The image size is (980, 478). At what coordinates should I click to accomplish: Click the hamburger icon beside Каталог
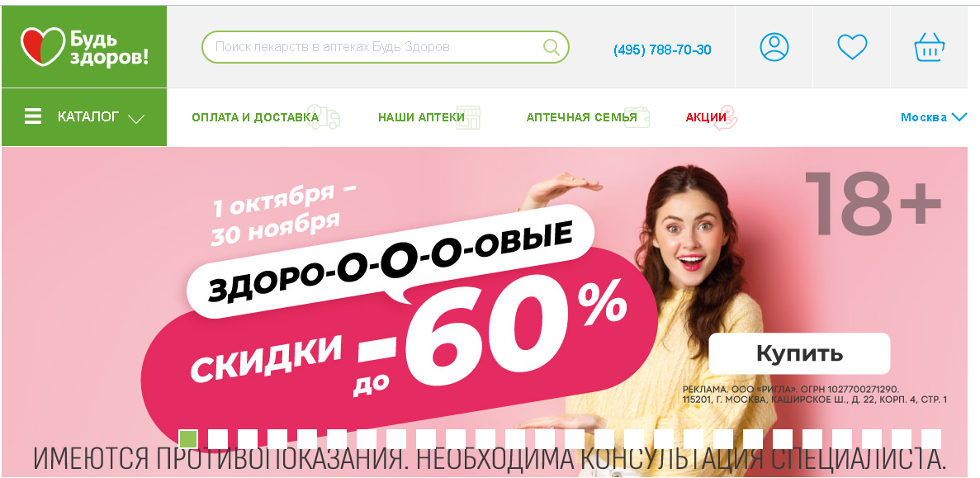tap(33, 117)
